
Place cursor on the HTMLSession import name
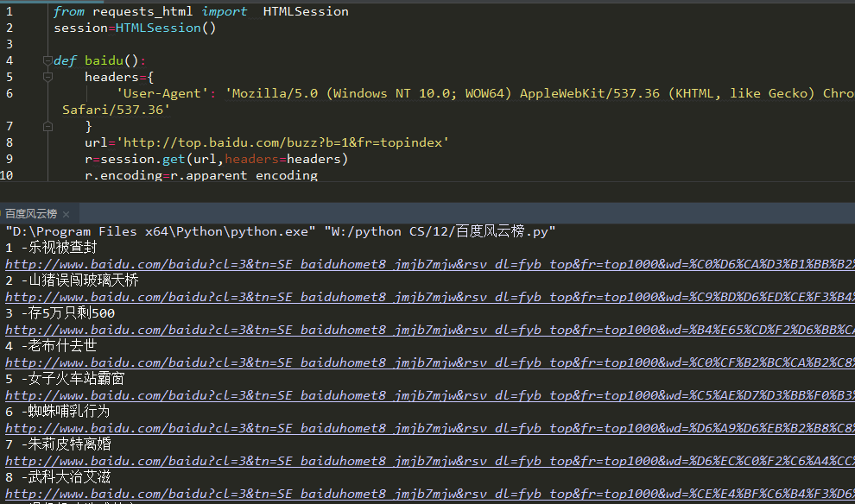306,12
